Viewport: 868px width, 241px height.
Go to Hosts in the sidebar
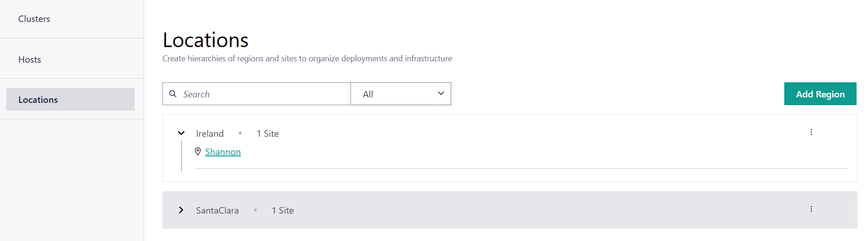point(30,60)
